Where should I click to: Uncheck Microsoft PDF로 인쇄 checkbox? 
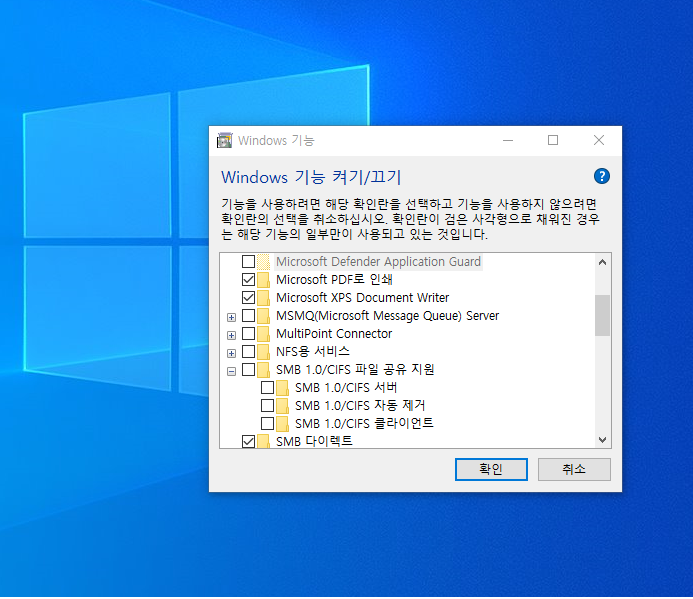coord(248,280)
